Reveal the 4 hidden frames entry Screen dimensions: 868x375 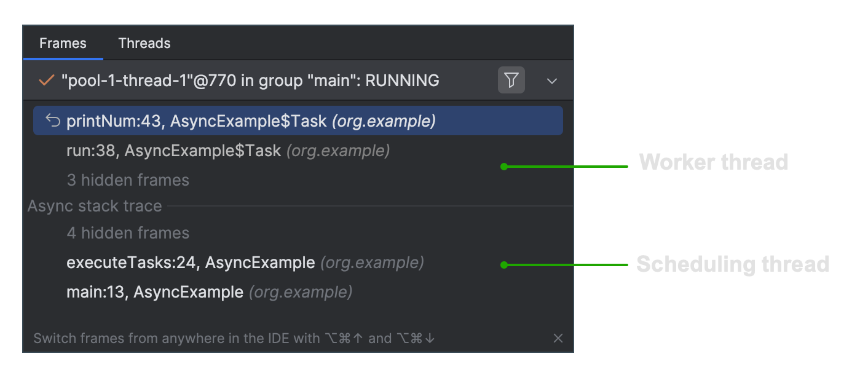pos(127,232)
